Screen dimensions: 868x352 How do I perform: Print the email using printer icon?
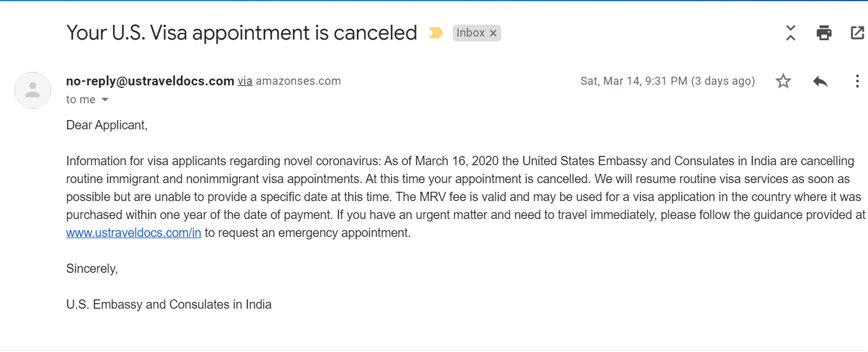(824, 33)
